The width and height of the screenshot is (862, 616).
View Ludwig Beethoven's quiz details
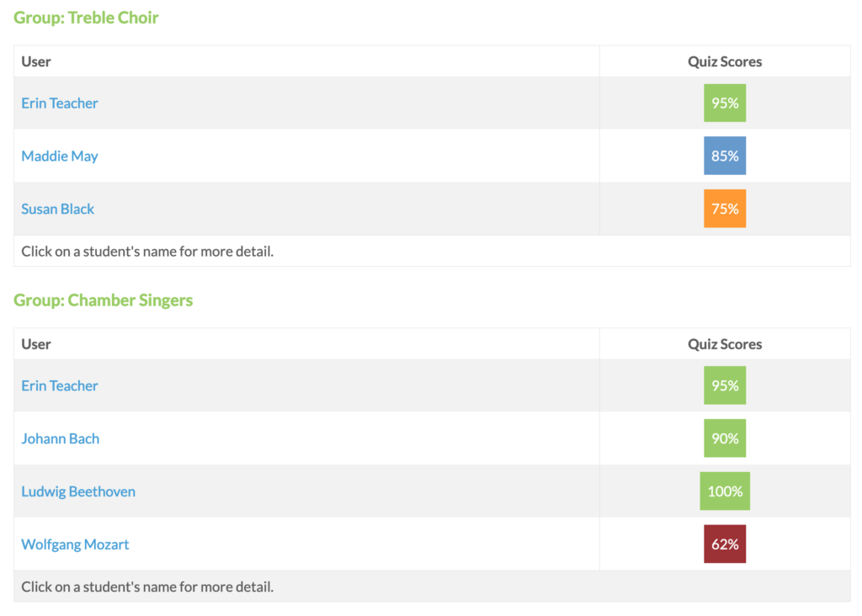pyautogui.click(x=78, y=491)
